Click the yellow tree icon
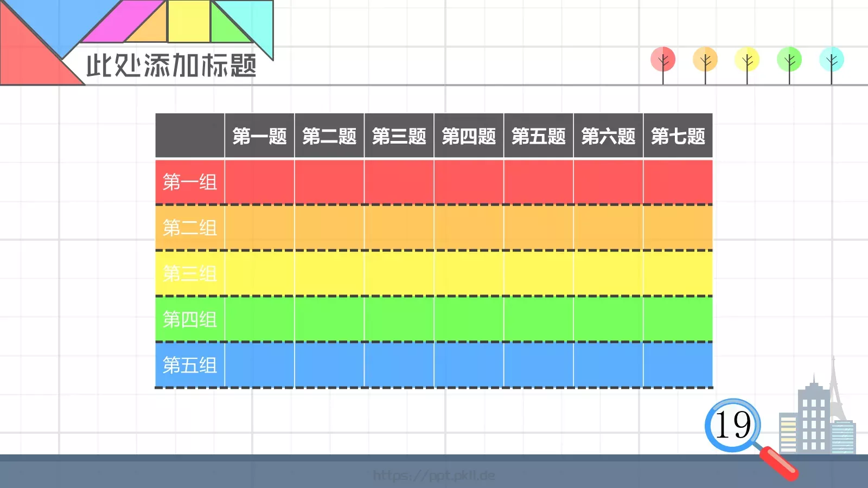The image size is (868, 488). point(747,65)
